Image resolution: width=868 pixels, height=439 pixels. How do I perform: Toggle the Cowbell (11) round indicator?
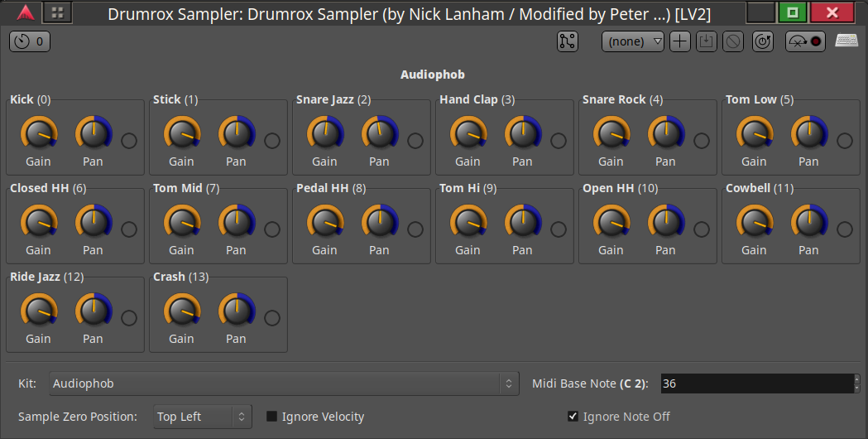pyautogui.click(x=845, y=229)
